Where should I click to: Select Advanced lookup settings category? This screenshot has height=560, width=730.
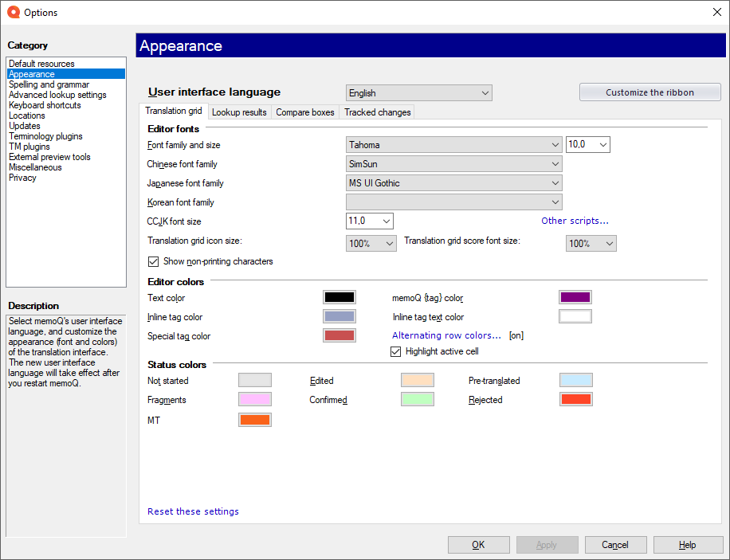[x=65, y=95]
